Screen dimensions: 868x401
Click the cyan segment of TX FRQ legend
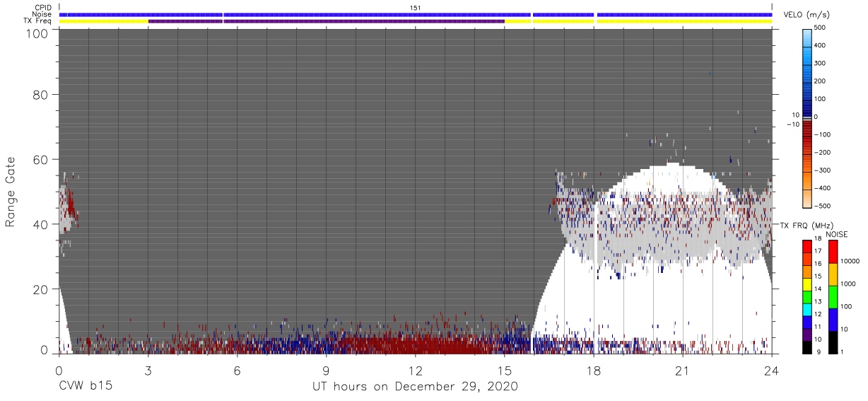[x=807, y=309]
